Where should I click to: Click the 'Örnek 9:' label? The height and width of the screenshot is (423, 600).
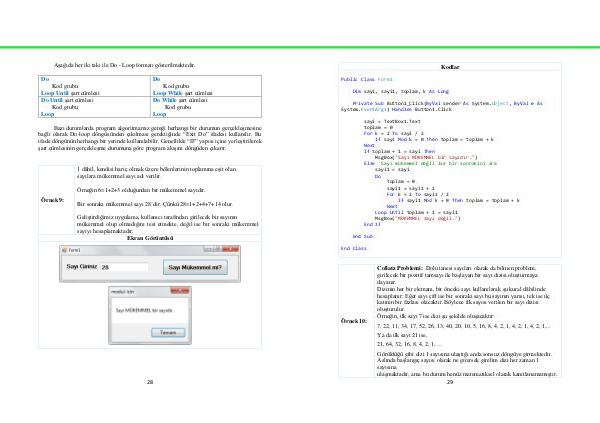coord(52,200)
